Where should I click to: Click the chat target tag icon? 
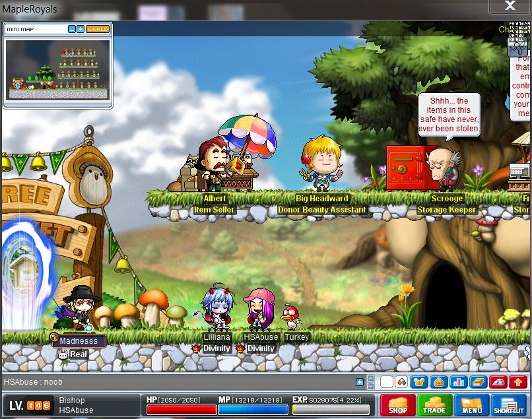[401, 382]
